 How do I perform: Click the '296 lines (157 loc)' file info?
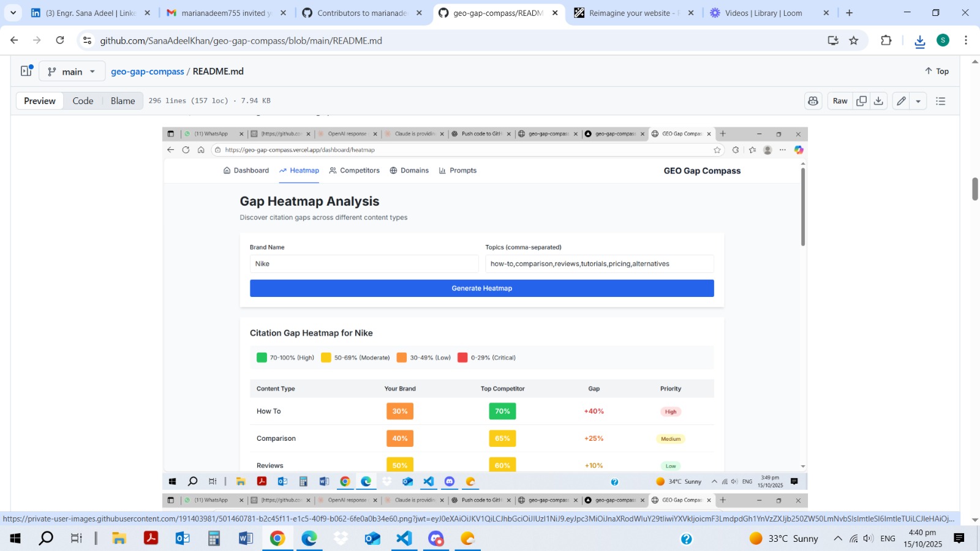point(209,101)
